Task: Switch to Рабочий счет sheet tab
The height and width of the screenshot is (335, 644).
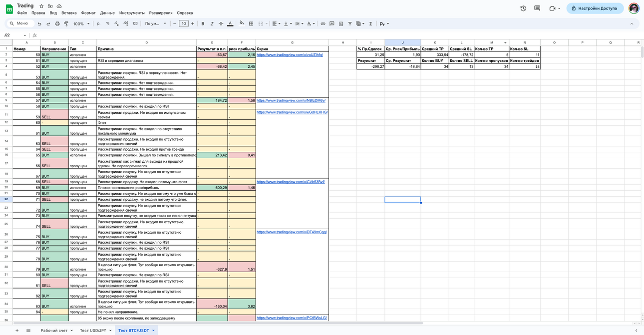Action: pos(54,331)
